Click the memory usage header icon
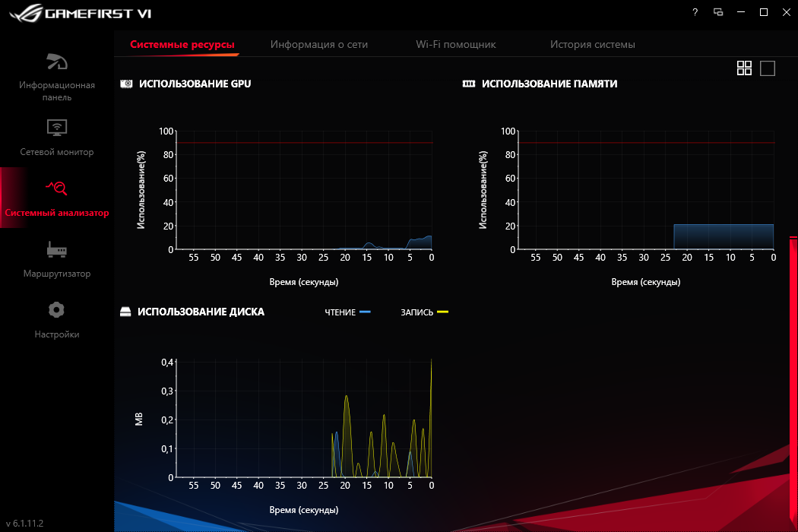This screenshot has width=798, height=532. (x=469, y=84)
